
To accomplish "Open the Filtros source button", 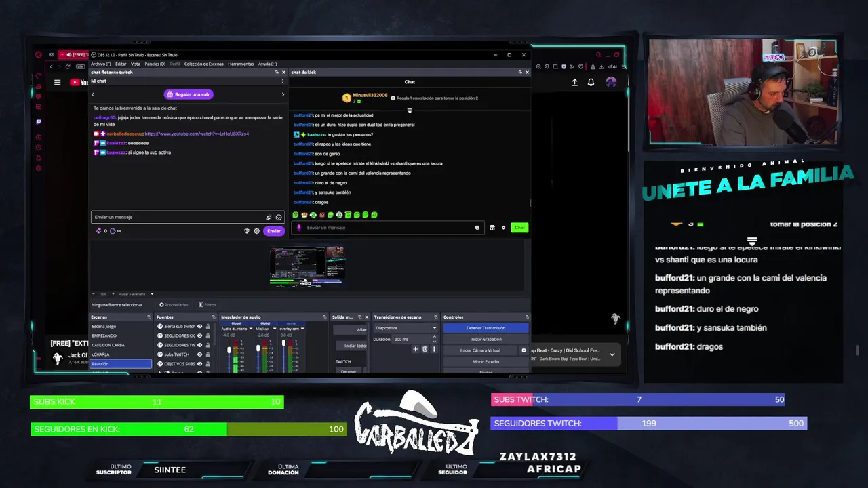I will click(208, 305).
